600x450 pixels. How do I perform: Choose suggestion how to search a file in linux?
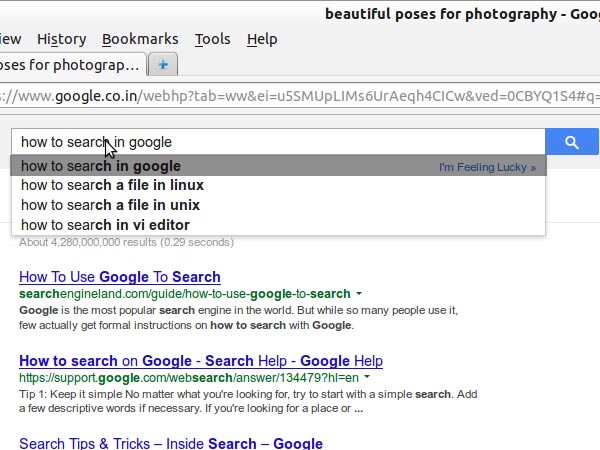pyautogui.click(x=278, y=185)
